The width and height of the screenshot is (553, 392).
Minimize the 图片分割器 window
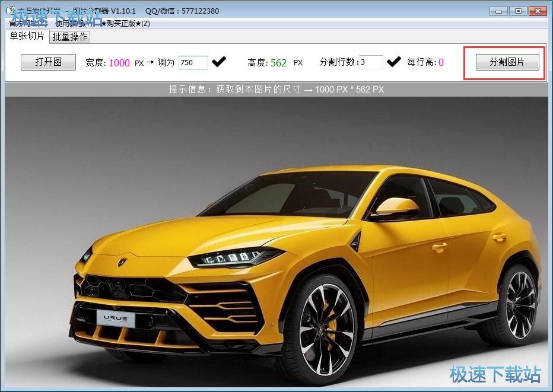pos(498,11)
